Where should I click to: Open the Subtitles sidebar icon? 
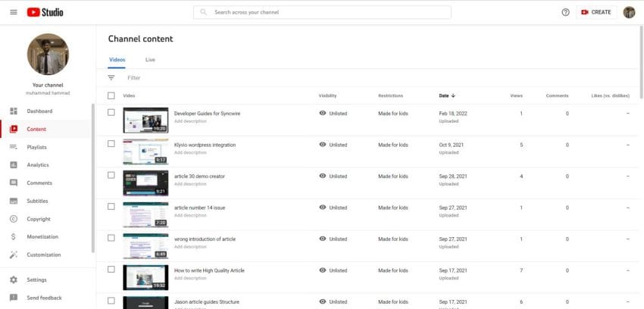[x=14, y=201]
